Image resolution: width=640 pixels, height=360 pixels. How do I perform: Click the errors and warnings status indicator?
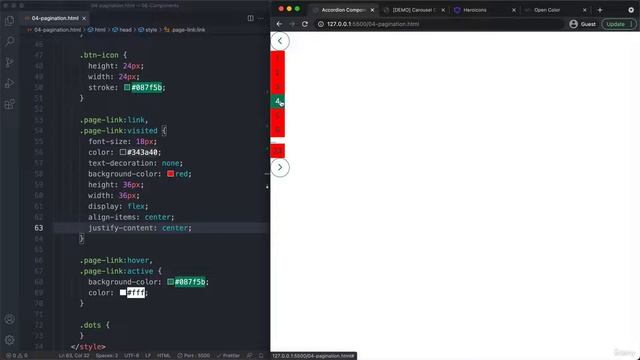pos(17,356)
